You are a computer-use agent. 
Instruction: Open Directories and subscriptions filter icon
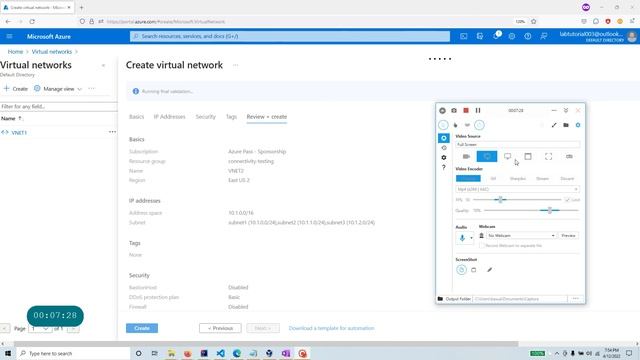click(x=480, y=36)
